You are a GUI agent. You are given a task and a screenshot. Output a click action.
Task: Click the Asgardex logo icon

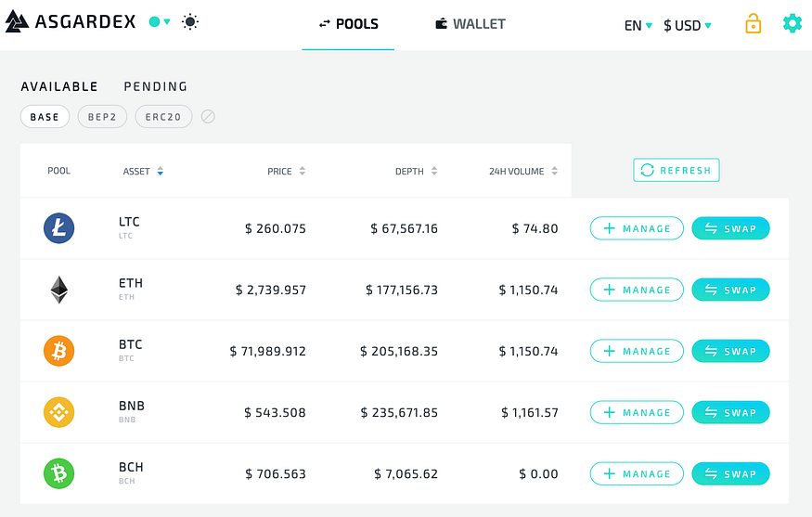tap(17, 21)
